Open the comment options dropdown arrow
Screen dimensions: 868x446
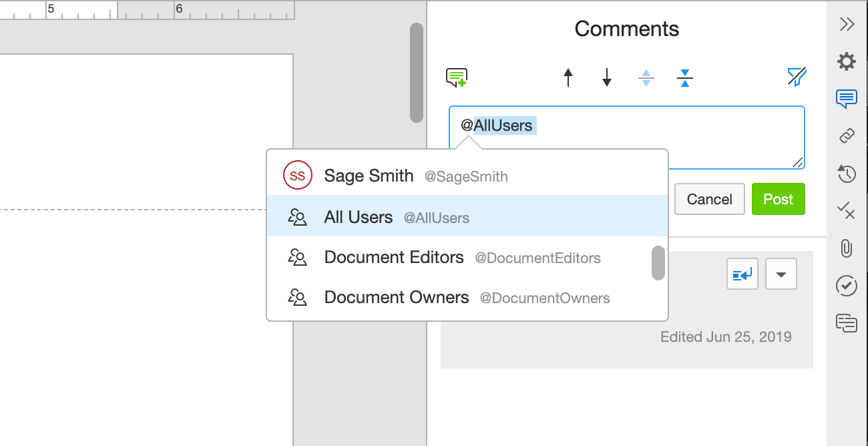pyautogui.click(x=781, y=274)
